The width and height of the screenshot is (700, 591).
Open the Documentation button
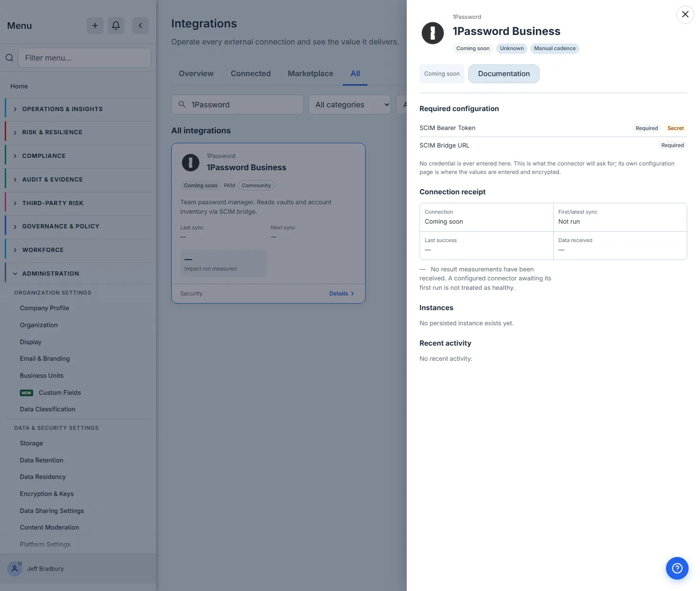tap(504, 74)
